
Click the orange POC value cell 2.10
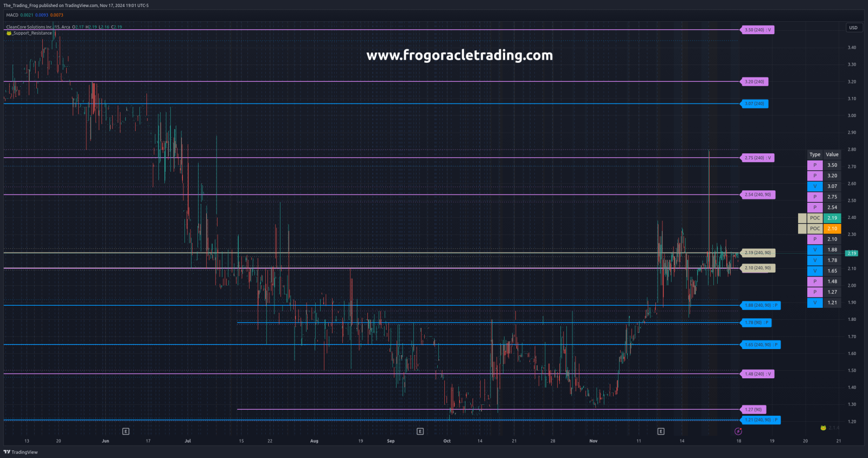click(832, 229)
